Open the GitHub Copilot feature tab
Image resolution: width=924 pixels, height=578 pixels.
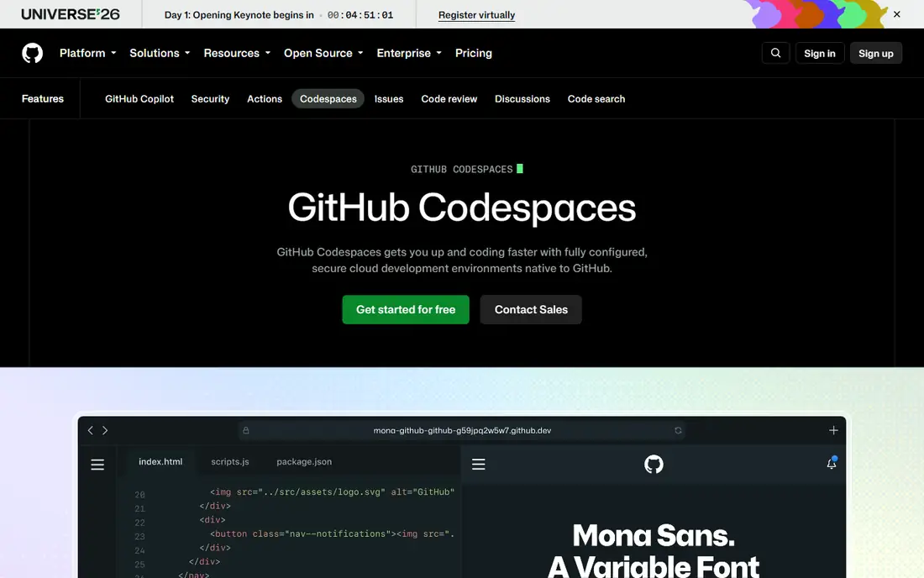pyautogui.click(x=139, y=99)
